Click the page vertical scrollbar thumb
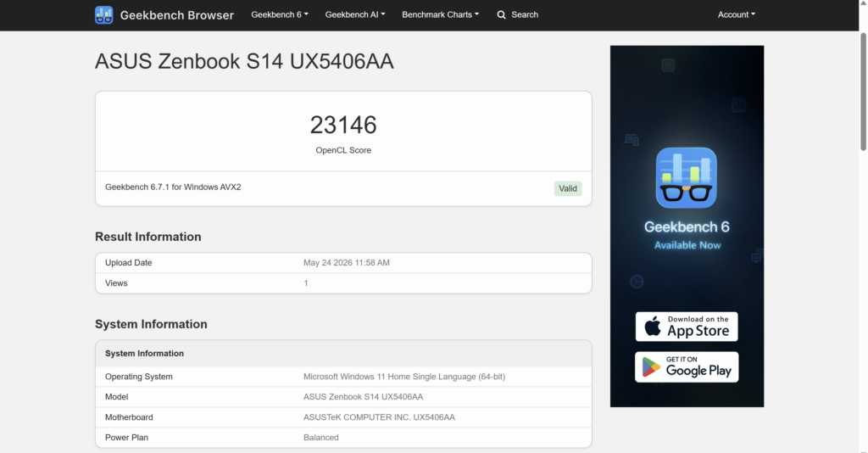The height and width of the screenshot is (453, 868). (863, 92)
